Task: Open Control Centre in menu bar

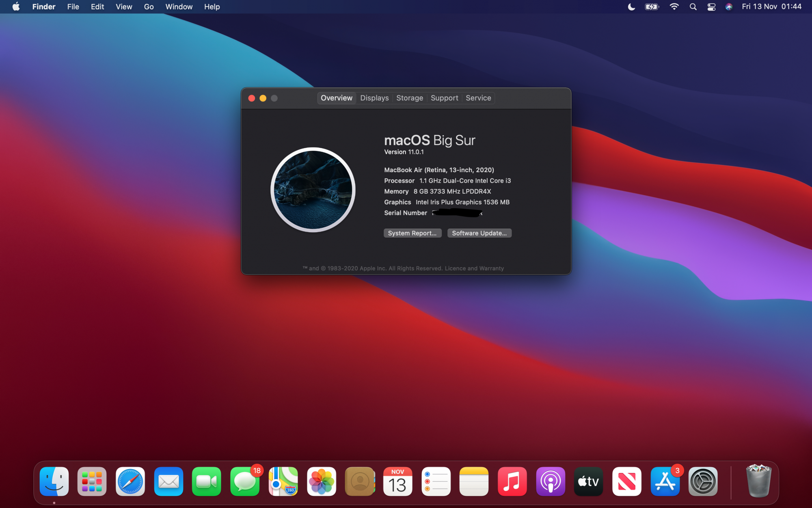Action: click(711, 7)
